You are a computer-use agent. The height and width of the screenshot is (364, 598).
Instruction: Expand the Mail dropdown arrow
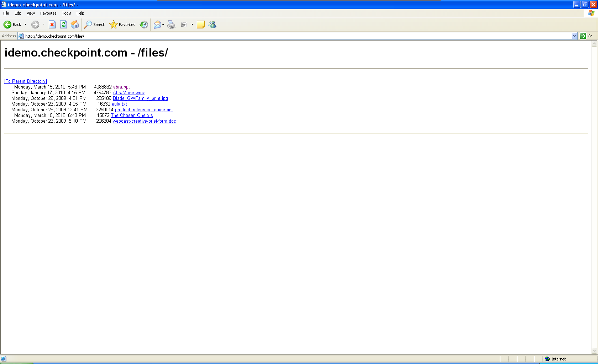point(163,25)
